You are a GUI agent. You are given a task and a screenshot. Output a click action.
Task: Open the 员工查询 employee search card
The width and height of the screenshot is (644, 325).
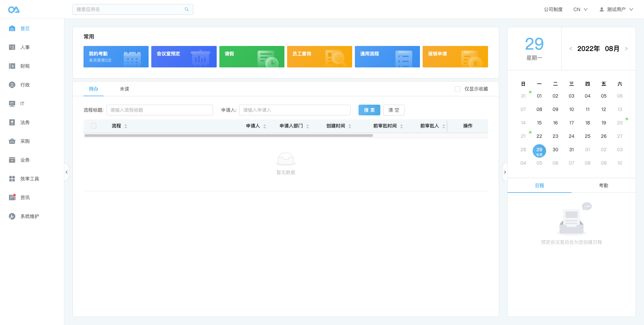tap(320, 57)
